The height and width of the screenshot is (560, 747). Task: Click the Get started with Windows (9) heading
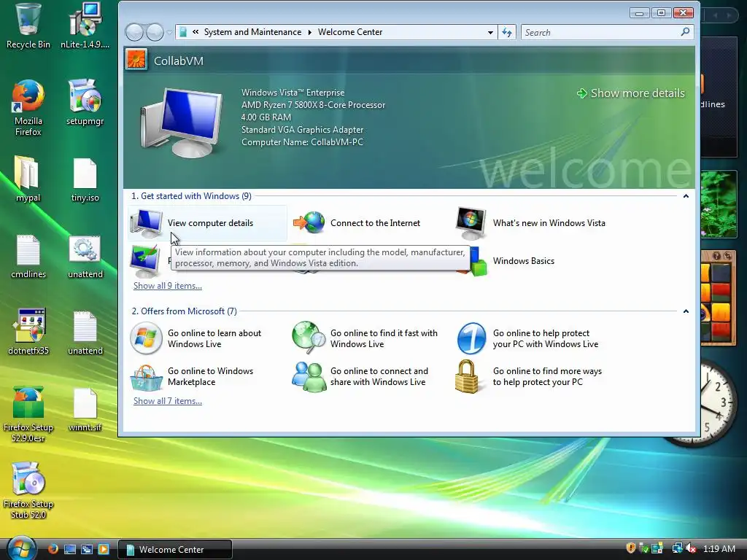tap(191, 196)
